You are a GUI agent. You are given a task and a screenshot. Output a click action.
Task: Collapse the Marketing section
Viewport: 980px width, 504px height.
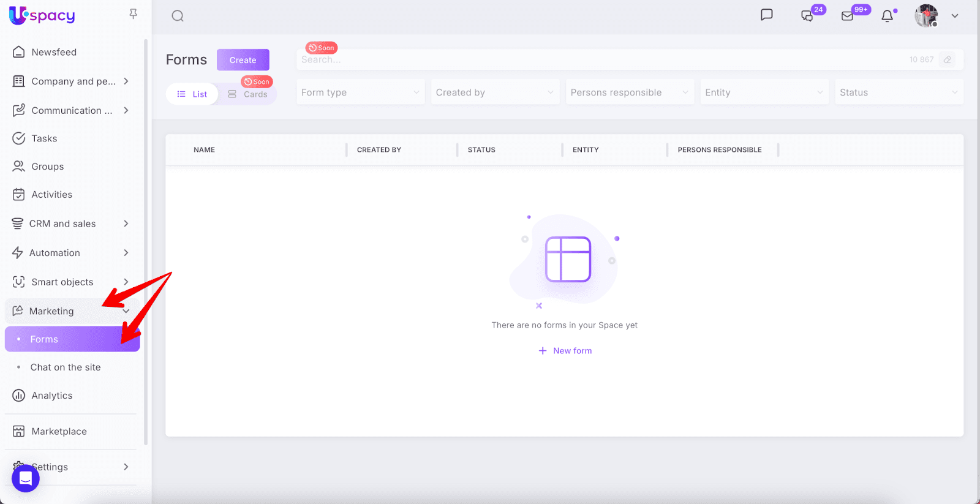126,311
